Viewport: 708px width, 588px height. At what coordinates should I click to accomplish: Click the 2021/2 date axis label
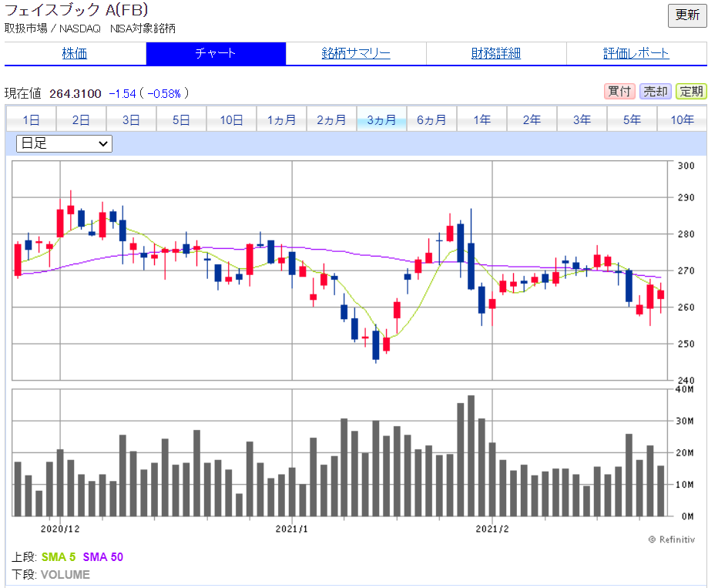[x=492, y=529]
